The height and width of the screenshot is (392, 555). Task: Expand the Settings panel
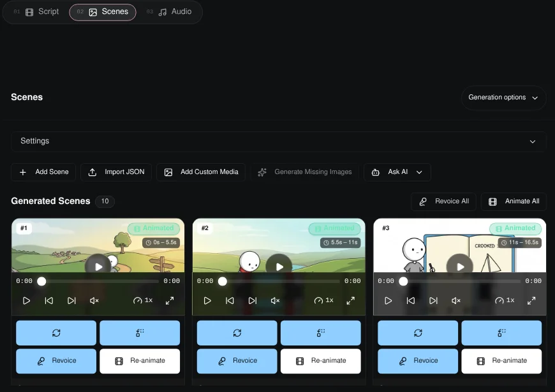(x=278, y=141)
